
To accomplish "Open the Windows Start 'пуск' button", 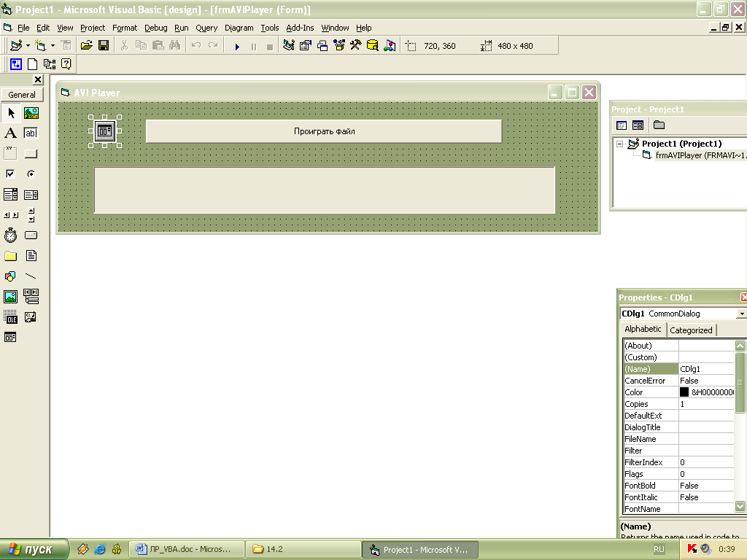I will pyautogui.click(x=34, y=549).
